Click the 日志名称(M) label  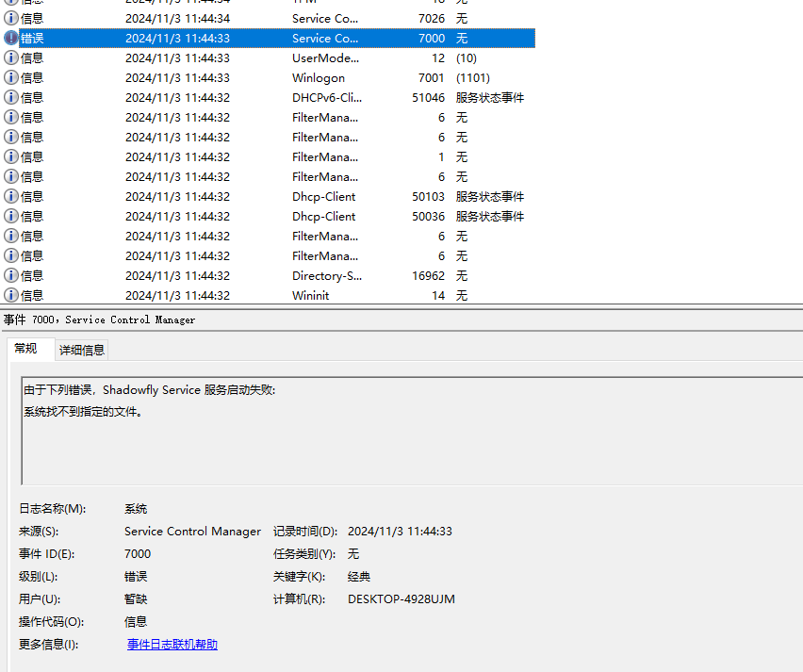click(52, 509)
